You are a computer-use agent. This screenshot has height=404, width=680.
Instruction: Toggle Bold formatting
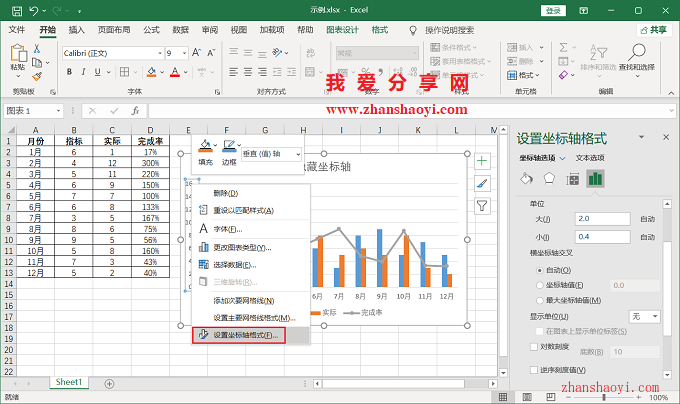click(x=69, y=72)
